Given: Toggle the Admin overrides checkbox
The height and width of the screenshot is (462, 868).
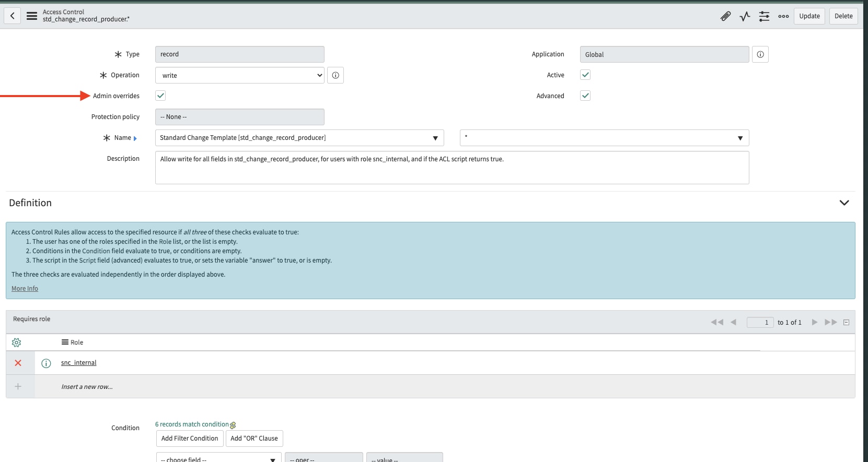Looking at the screenshot, I should tap(160, 96).
